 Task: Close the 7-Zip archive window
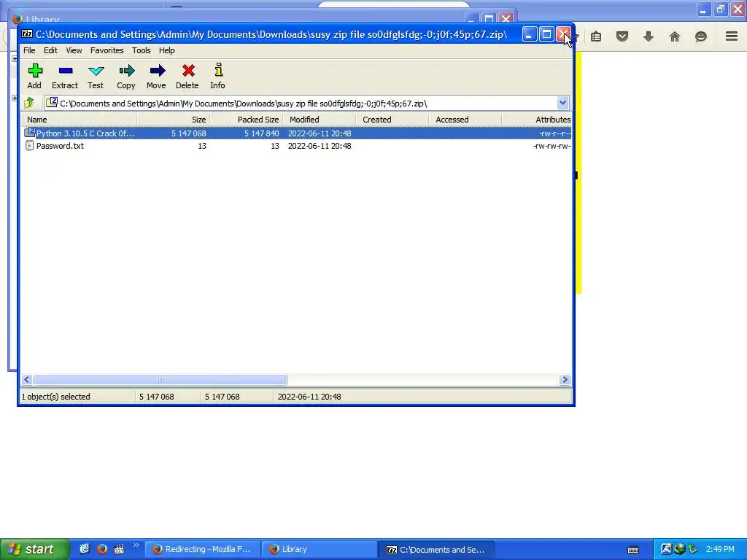(564, 34)
